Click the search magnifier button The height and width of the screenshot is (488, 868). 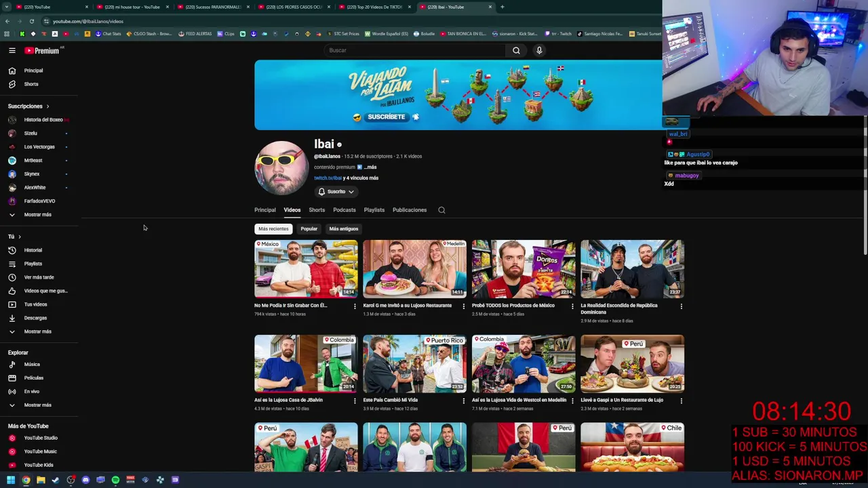(516, 50)
